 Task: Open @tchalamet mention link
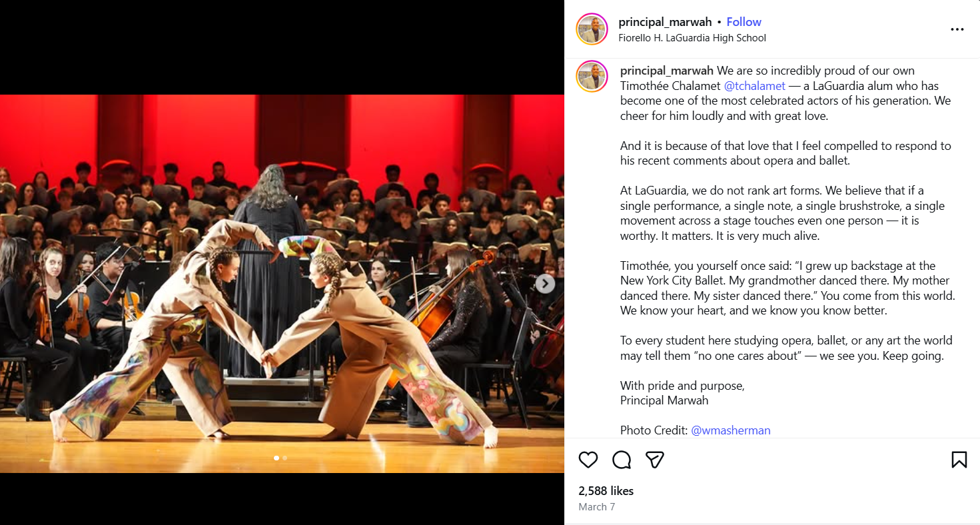coord(755,86)
